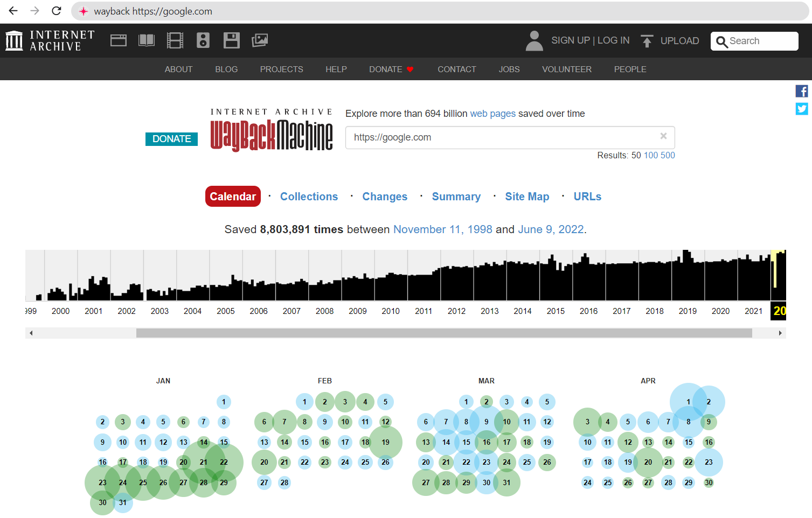The width and height of the screenshot is (812, 518).
Task: Open the Images icon in the top bar
Action: (260, 40)
